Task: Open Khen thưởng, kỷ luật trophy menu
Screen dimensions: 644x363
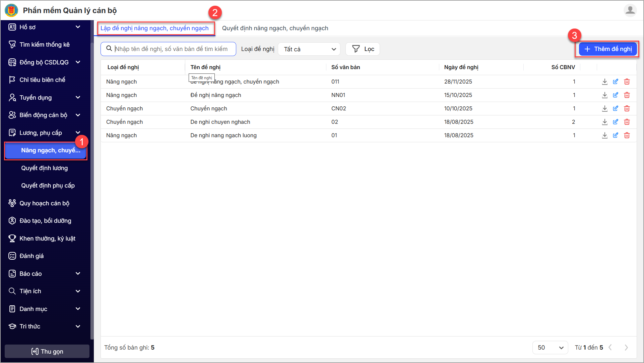Action: pos(47,239)
